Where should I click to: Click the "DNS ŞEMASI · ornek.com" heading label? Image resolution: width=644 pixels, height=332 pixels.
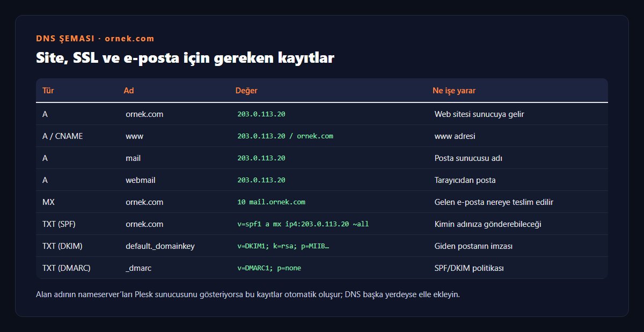95,39
